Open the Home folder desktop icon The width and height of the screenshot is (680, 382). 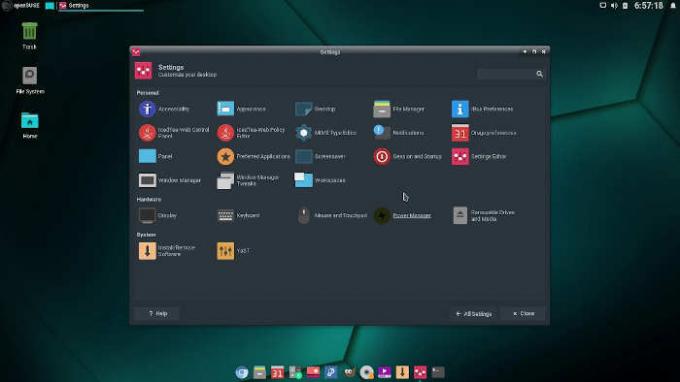pyautogui.click(x=30, y=125)
